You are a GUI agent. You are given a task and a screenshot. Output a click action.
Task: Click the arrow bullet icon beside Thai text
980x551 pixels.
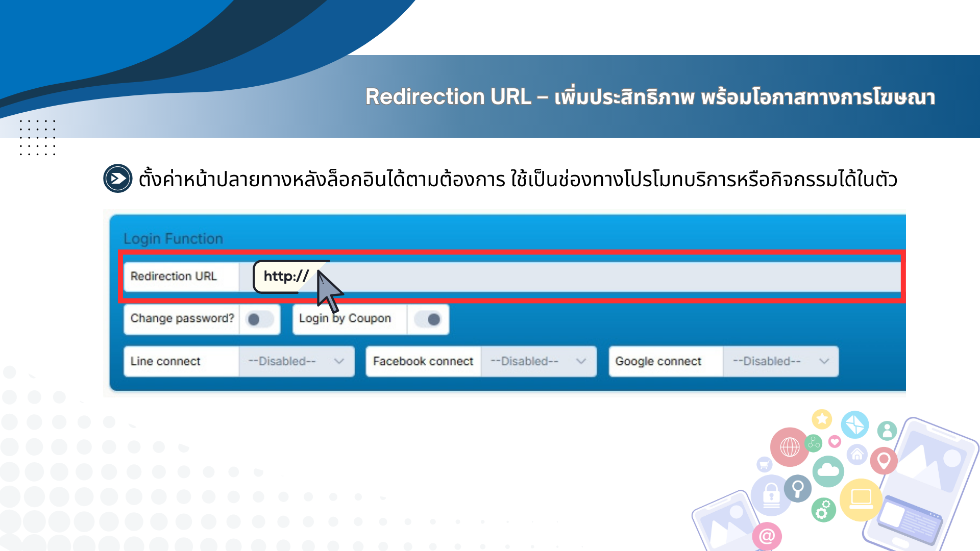pos(118,179)
